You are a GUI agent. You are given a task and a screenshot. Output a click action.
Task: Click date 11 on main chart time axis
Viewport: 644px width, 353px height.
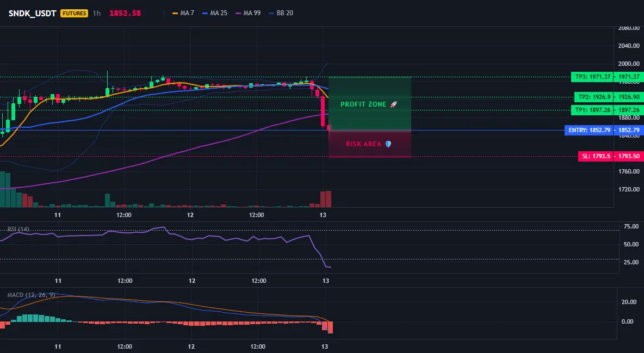[58, 215]
